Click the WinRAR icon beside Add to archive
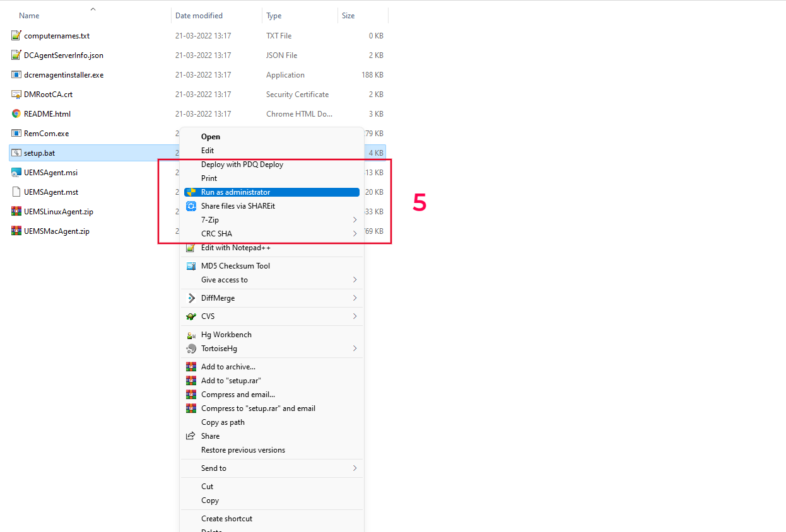The width and height of the screenshot is (786, 532). point(191,367)
